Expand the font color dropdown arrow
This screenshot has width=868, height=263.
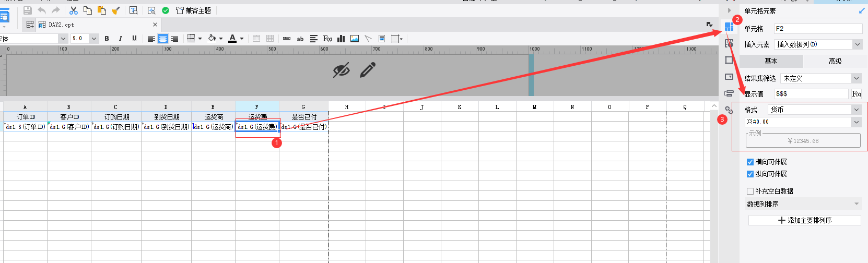[x=242, y=39]
